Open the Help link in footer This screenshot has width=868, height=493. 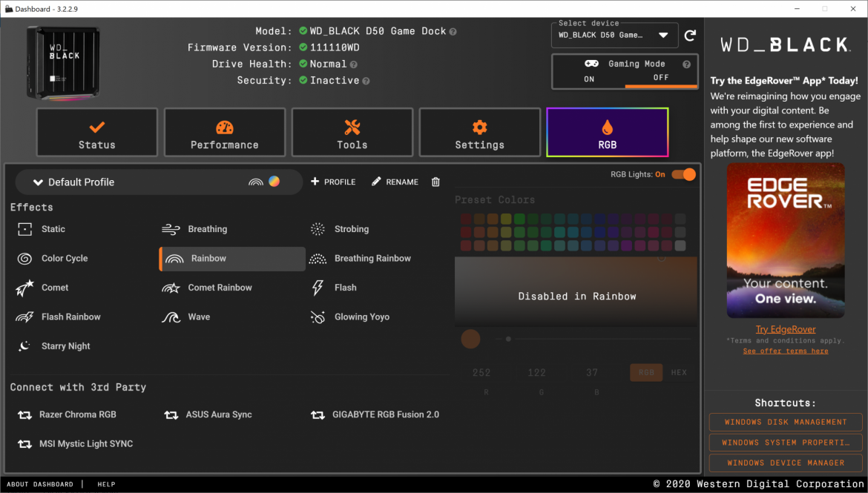coord(106,484)
